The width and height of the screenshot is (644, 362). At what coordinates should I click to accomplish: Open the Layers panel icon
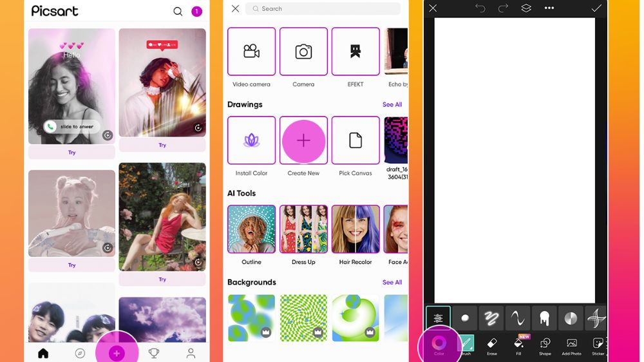(526, 8)
